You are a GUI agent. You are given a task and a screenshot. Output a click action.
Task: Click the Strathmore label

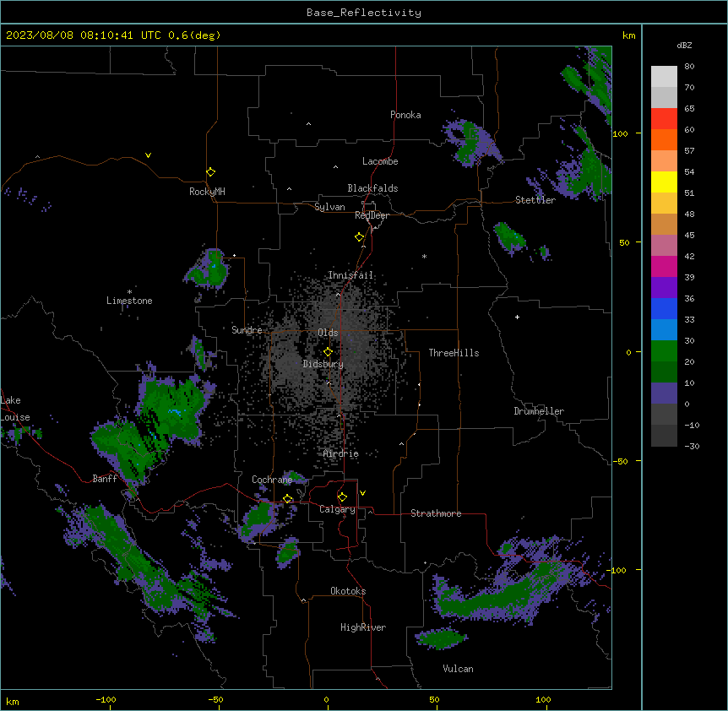pyautogui.click(x=436, y=513)
